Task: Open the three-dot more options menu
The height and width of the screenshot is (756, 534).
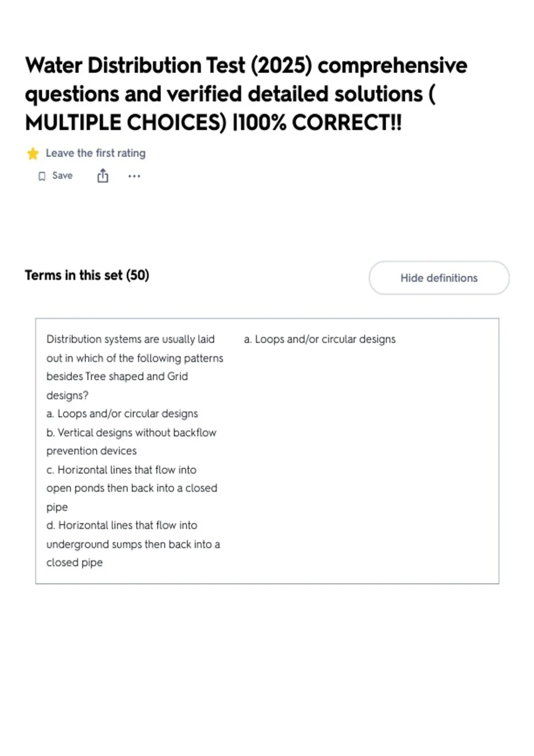Action: (x=134, y=176)
